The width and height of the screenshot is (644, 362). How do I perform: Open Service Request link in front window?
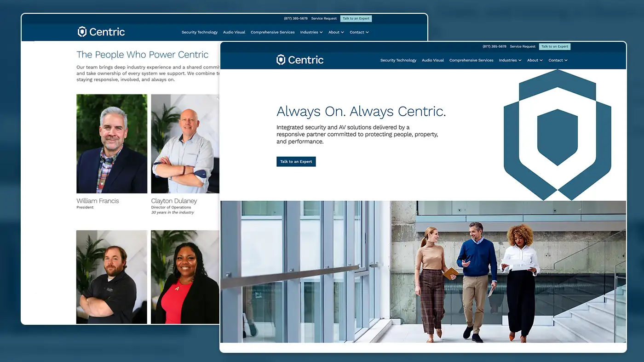pos(523,46)
